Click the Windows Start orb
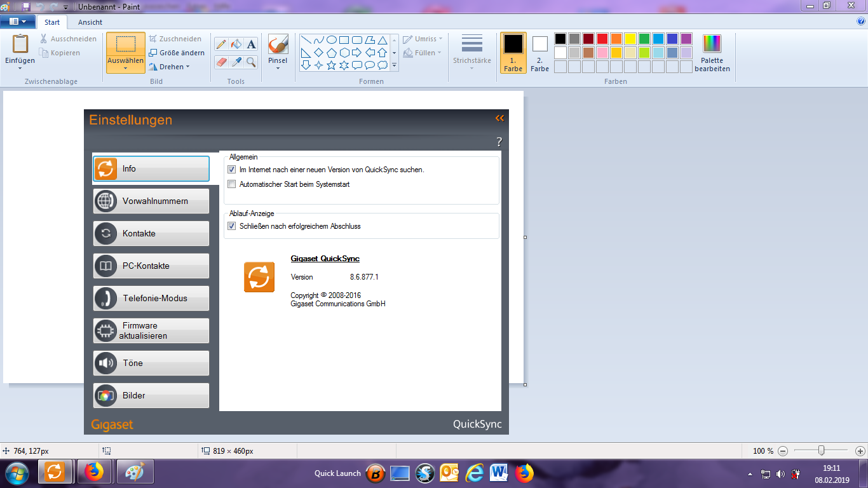This screenshot has height=488, width=868. coord(17,473)
